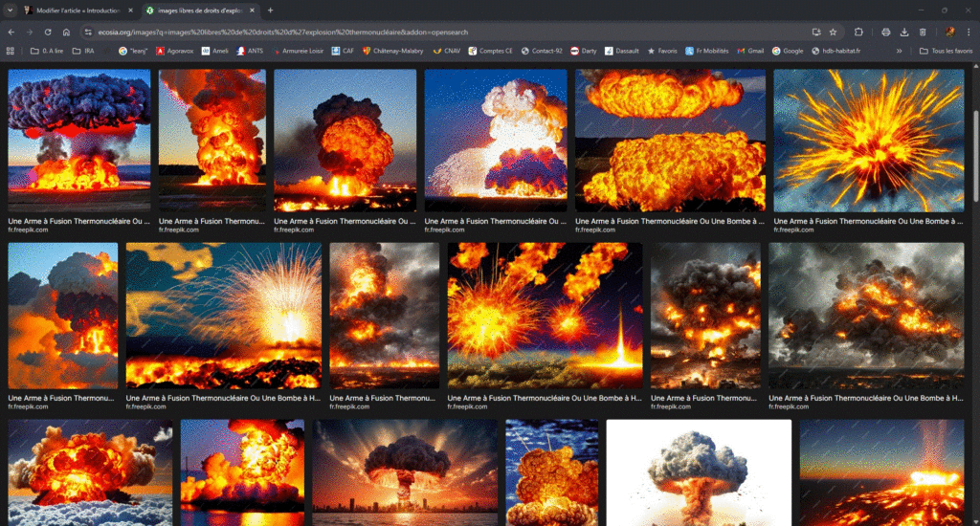Image resolution: width=980 pixels, height=526 pixels.
Task: Open a new tab with the plus button
Action: point(270,10)
